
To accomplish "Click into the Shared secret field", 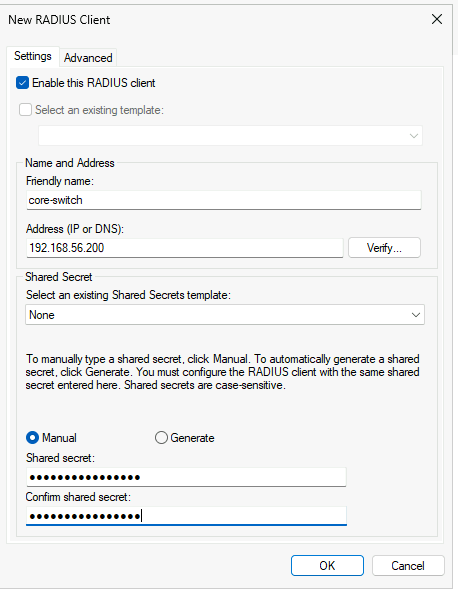I will tap(186, 477).
